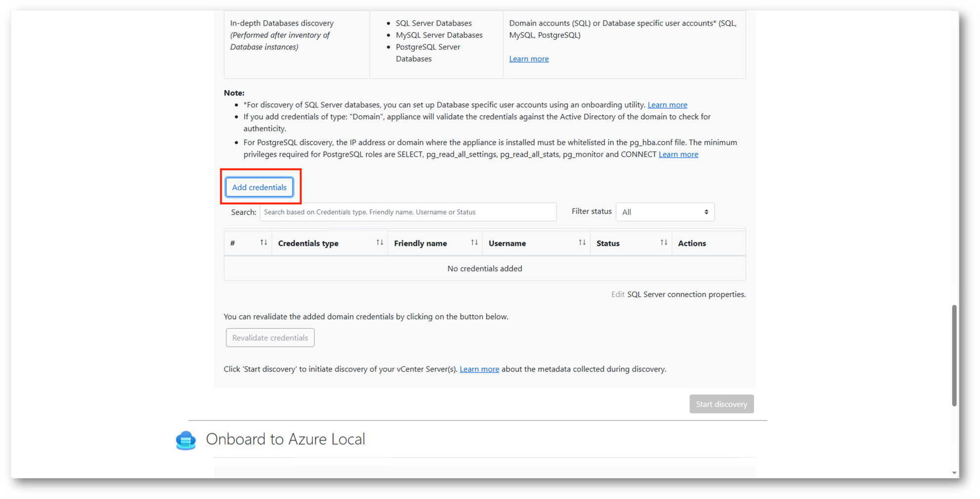
Task: Open Learn more link about discovery metadata
Action: point(479,369)
